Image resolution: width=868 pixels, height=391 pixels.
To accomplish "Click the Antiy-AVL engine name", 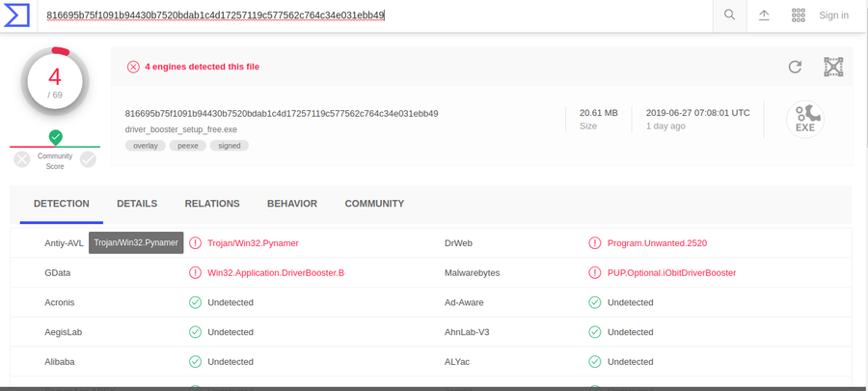I will click(65, 243).
